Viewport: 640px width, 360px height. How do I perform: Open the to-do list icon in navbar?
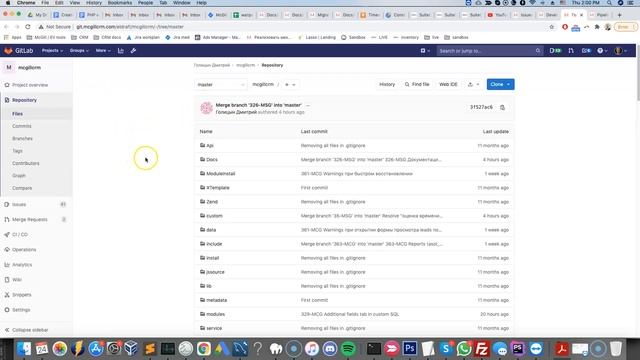click(x=586, y=51)
